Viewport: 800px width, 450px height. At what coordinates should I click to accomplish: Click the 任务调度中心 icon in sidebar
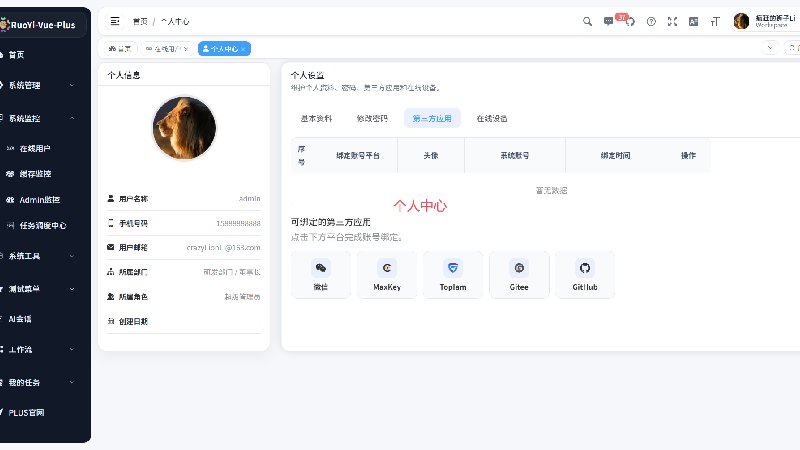pyautogui.click(x=10, y=225)
